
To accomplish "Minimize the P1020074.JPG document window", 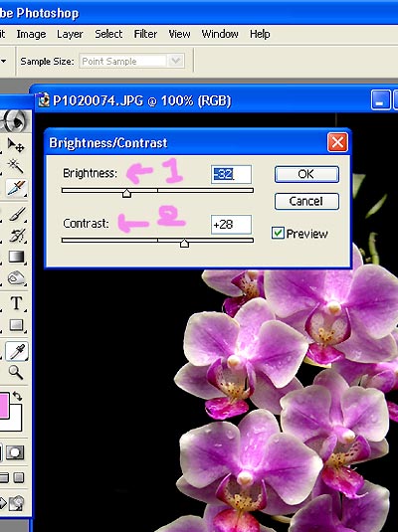I will (x=380, y=100).
